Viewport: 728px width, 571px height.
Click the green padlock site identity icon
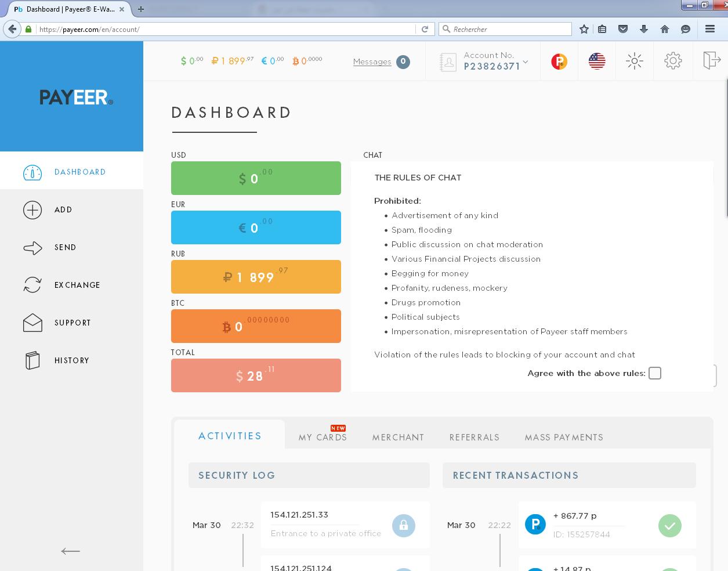coord(28,29)
